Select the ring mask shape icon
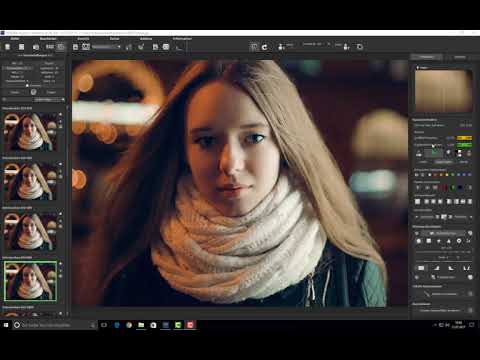Viewport: 480px width, 360px height. [x=459, y=241]
